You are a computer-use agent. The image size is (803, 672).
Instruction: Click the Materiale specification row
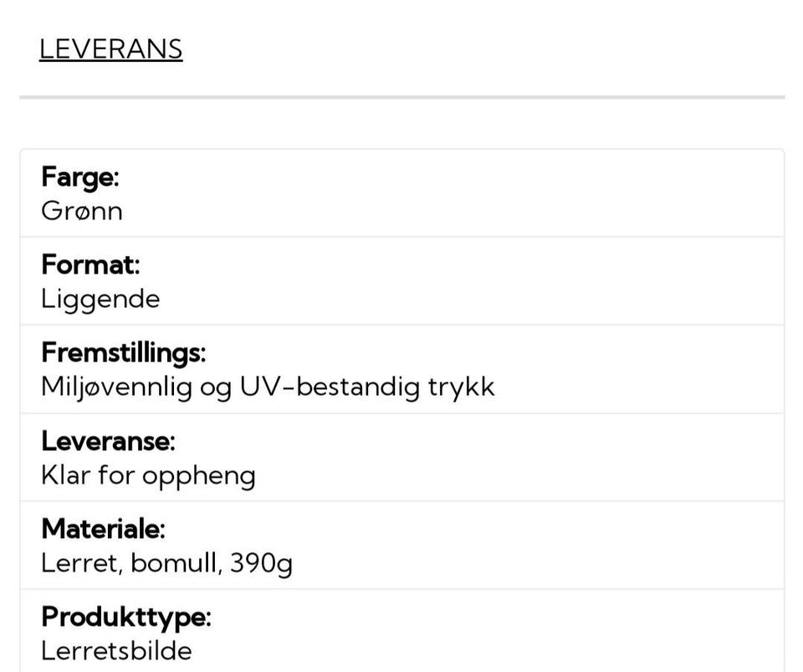[x=402, y=546]
